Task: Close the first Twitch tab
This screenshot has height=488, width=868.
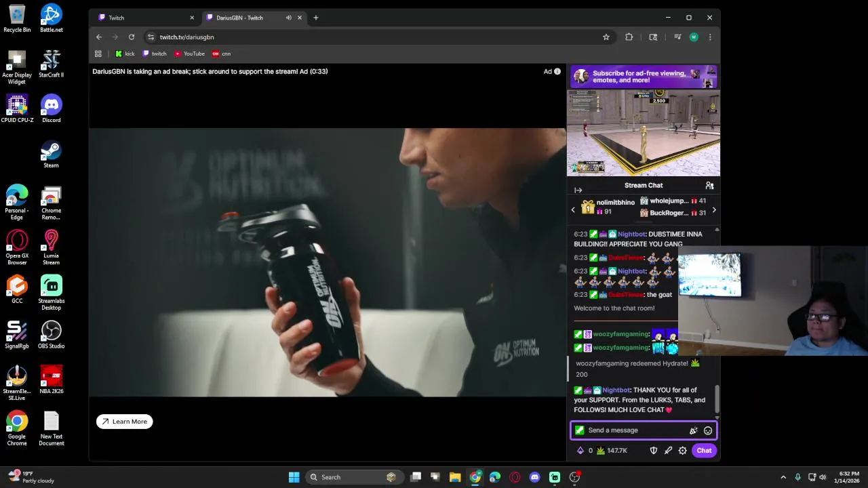Action: 192,18
